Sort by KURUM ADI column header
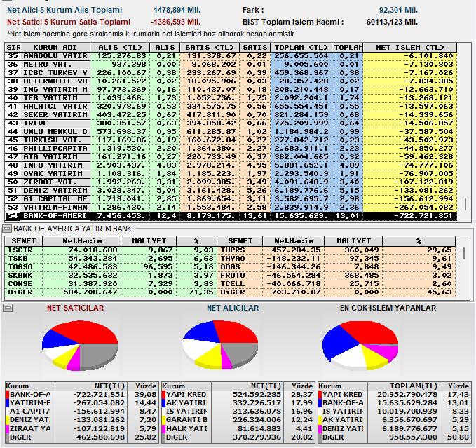Screen dimensions: 476x448 55,48
